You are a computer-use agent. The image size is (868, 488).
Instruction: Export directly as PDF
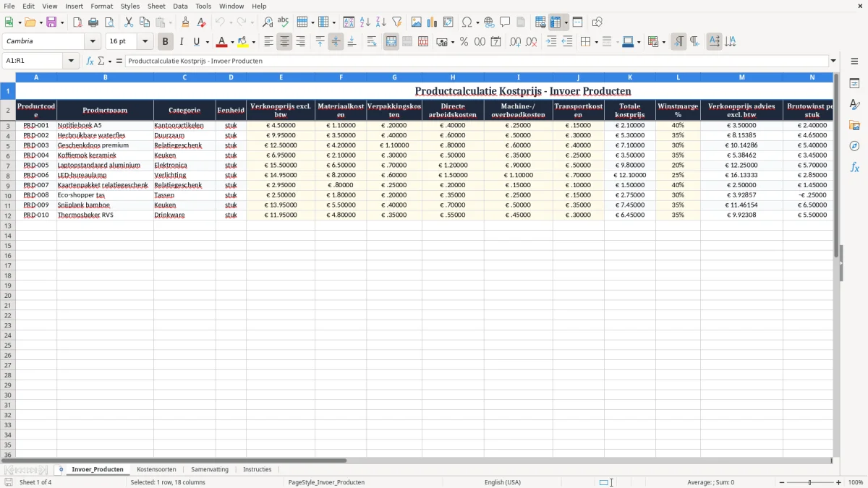pos(77,22)
